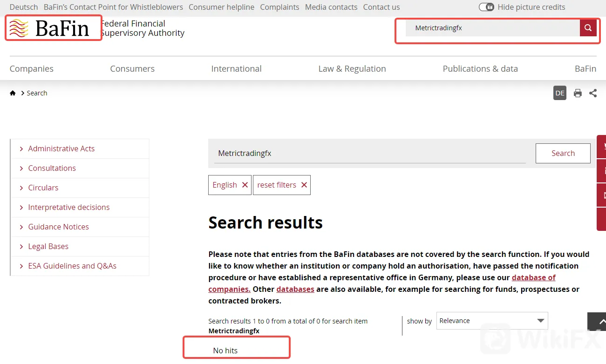The image size is (606, 364).
Task: Focus the header search field containing Metrictradingfx
Action: pos(493,28)
